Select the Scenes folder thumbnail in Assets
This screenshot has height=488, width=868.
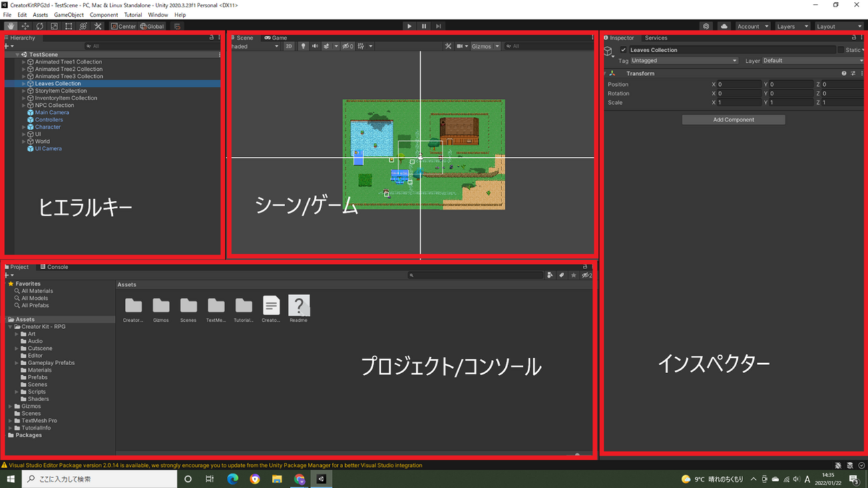point(188,306)
